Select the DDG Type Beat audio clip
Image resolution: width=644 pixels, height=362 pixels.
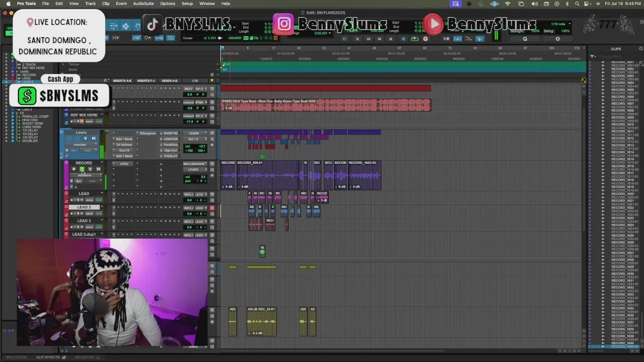pyautogui.click(x=326, y=105)
